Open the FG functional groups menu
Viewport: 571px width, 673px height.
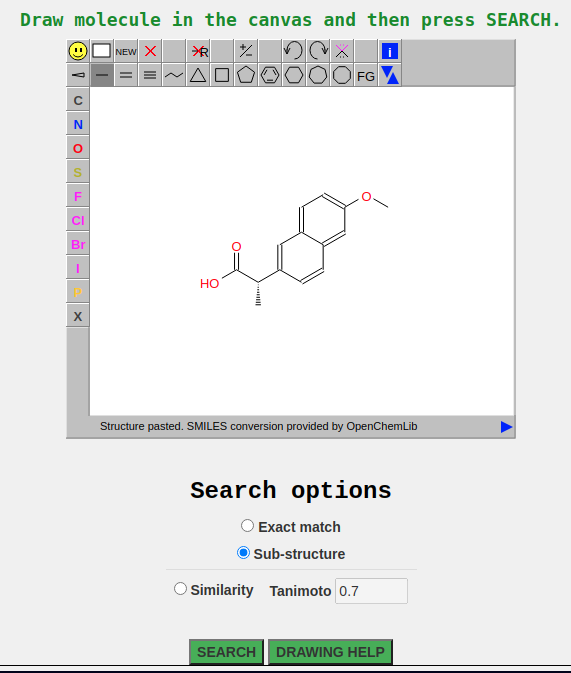[366, 76]
